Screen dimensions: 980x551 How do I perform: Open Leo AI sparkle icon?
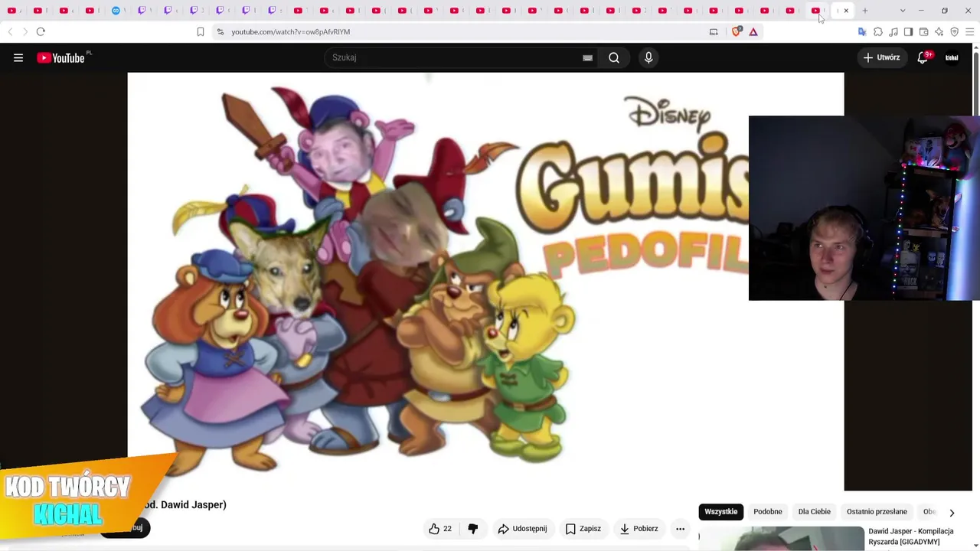939,31
